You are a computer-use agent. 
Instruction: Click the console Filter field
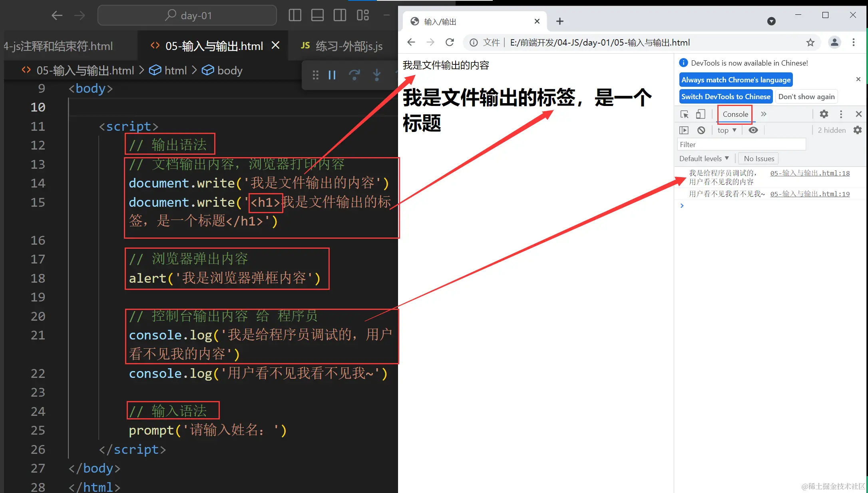[741, 145]
